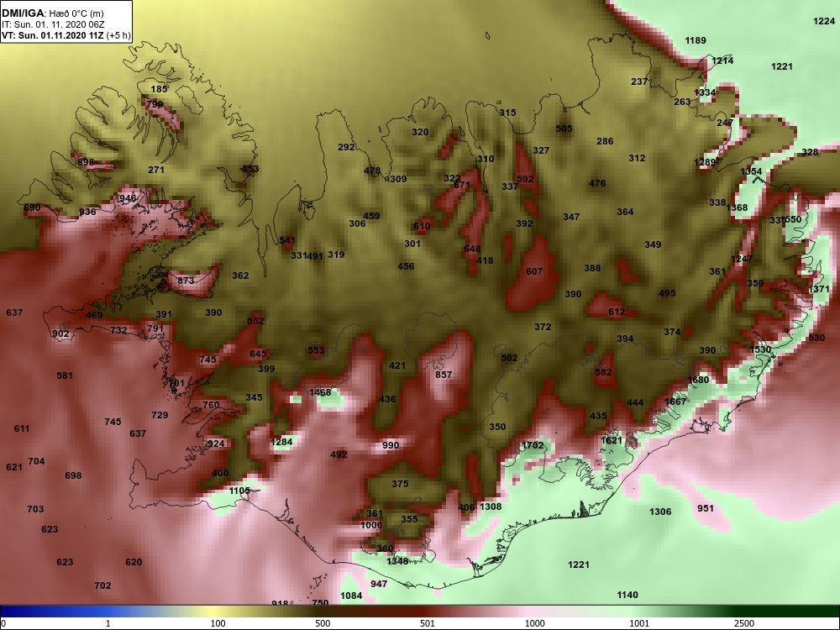The height and width of the screenshot is (630, 840).
Task: Click the map value '1140'
Action: (627, 595)
